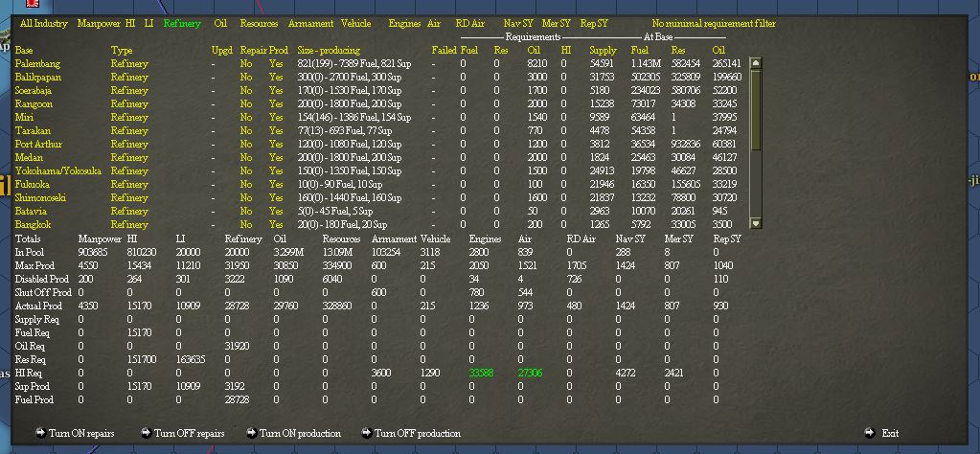Viewport: 980px width, 454px height.
Task: Click the base list scrollbar thumb
Action: pyautogui.click(x=755, y=110)
